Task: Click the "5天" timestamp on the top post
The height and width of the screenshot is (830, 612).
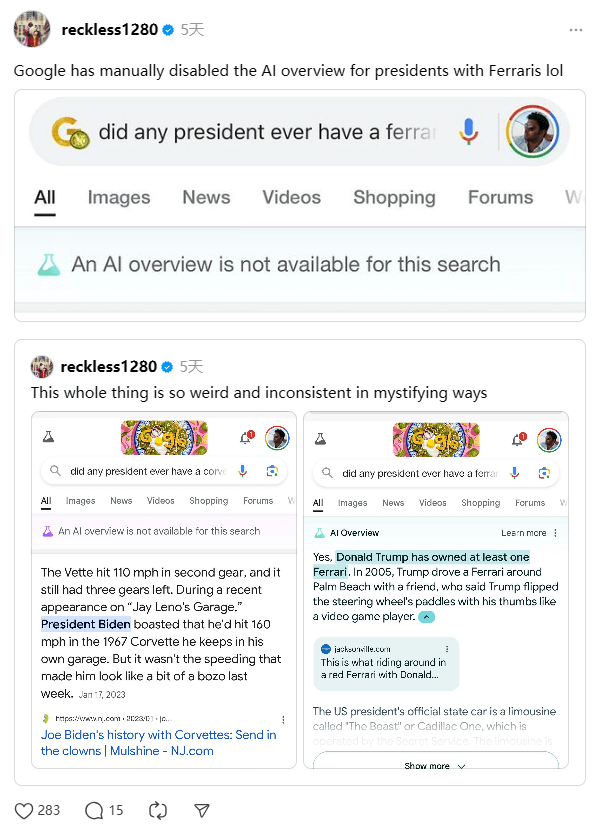Action: [192, 30]
